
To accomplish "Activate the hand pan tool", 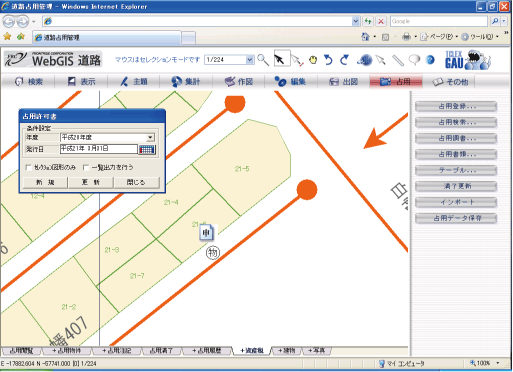I will 313,60.
